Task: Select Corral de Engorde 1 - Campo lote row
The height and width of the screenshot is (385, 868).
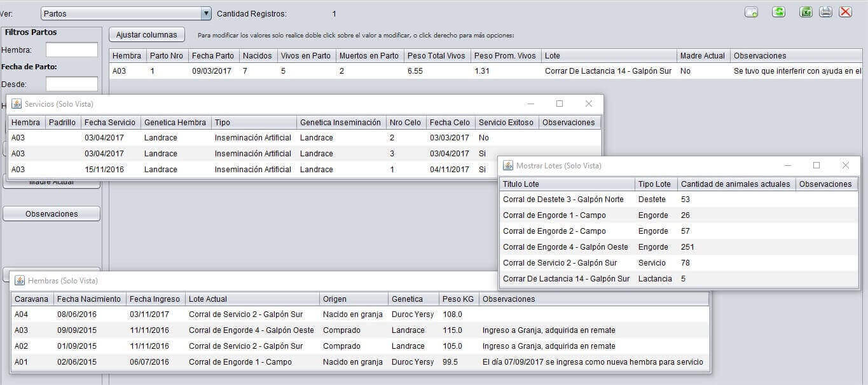Action: [x=679, y=215]
